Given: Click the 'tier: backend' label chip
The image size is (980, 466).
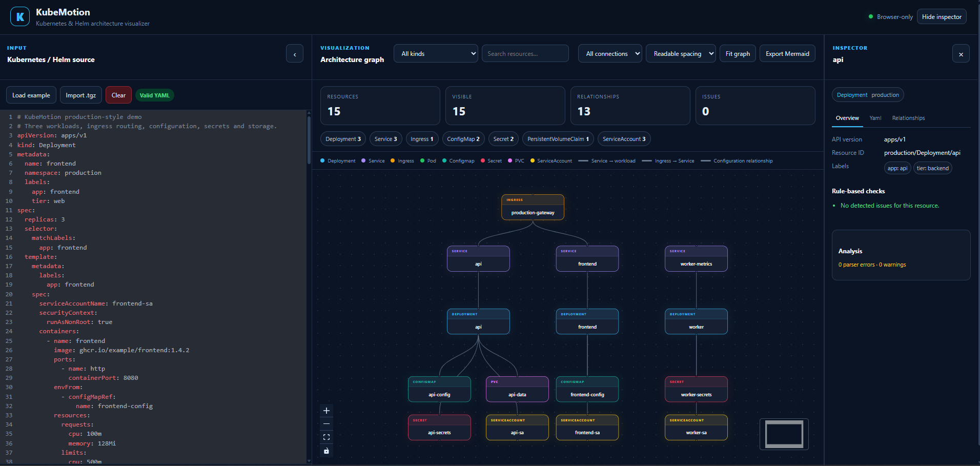Looking at the screenshot, I should [933, 168].
